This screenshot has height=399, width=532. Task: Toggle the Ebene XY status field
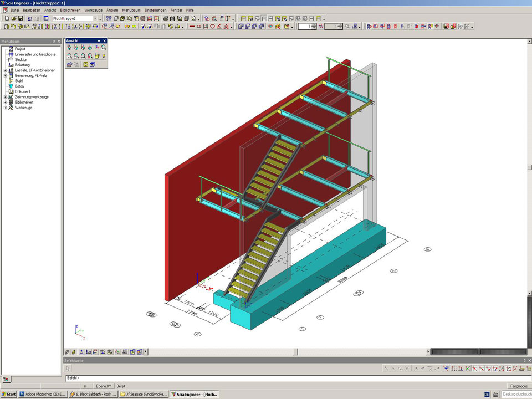point(104,386)
